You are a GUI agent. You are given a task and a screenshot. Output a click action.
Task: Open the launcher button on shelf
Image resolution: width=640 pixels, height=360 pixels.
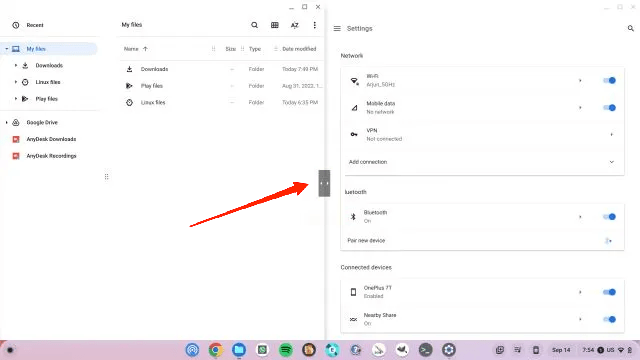[10, 350]
